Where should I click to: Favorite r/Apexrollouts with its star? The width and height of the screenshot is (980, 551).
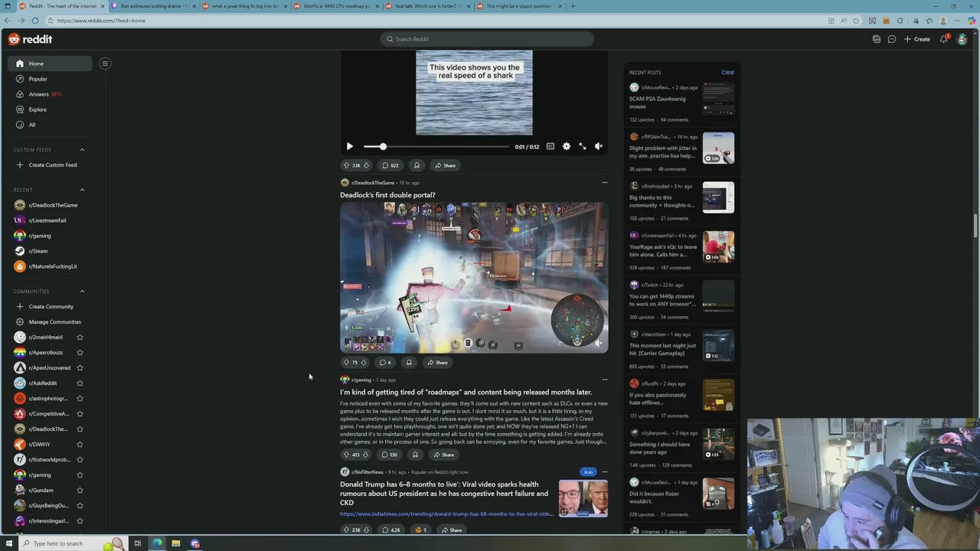tap(80, 353)
